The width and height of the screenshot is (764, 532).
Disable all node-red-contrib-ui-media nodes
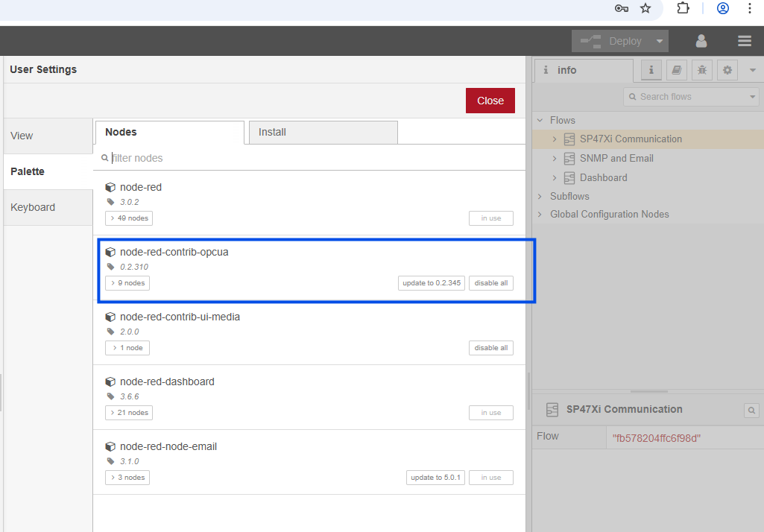pyautogui.click(x=491, y=348)
